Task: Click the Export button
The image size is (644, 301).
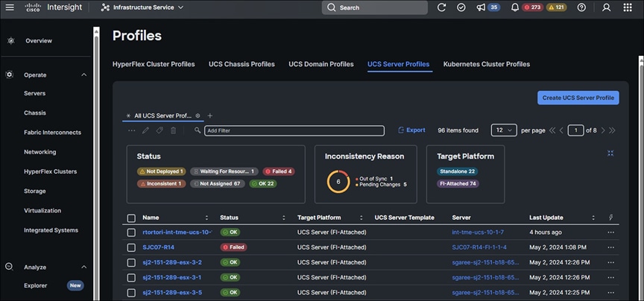Action: click(x=412, y=130)
